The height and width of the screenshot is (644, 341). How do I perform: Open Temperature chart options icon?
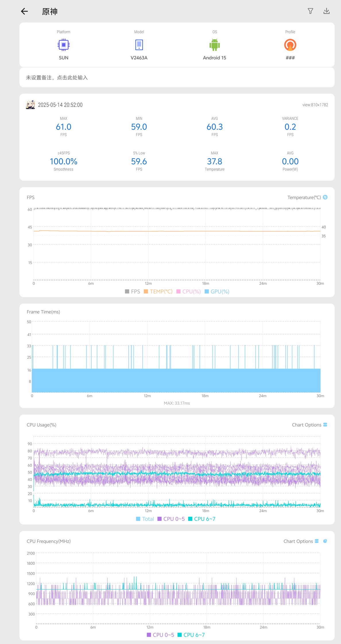click(x=325, y=197)
